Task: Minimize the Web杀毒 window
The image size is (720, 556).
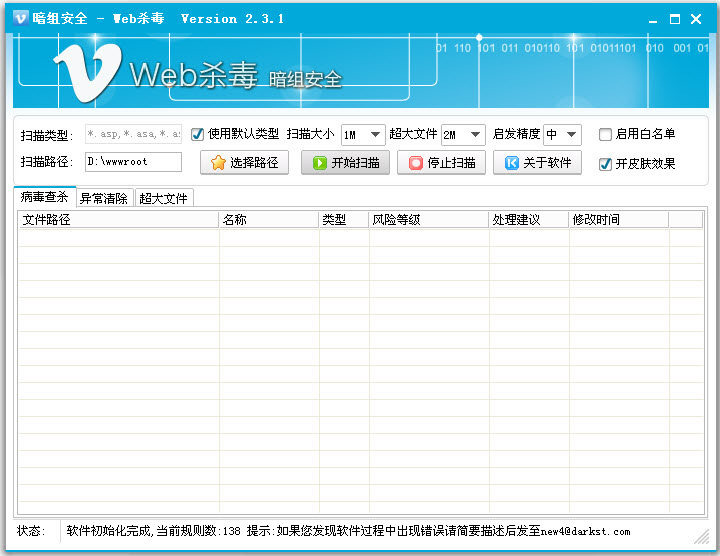Action: [x=653, y=19]
